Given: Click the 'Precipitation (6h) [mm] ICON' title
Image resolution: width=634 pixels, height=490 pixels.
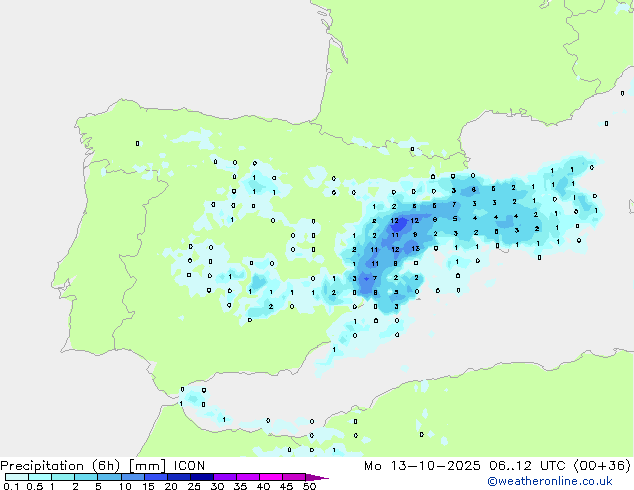Looking at the screenshot, I should click(103, 466).
